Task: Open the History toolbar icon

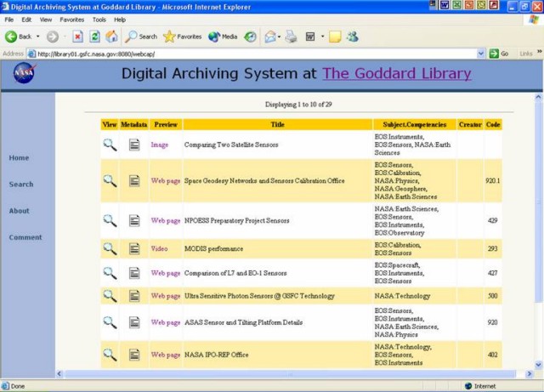Action: [250, 37]
